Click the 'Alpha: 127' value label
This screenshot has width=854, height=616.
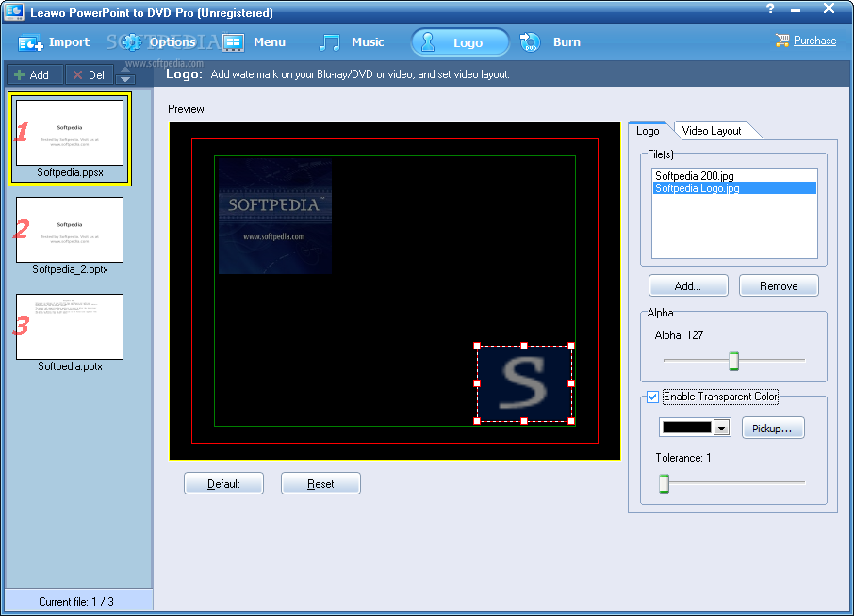[679, 335]
